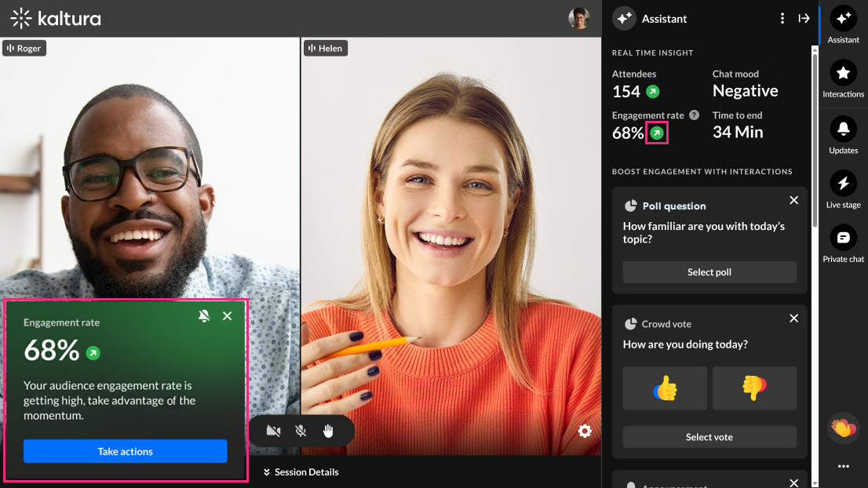Open the sidebar three-dots more menu
The width and height of the screenshot is (868, 488).
click(x=843, y=466)
